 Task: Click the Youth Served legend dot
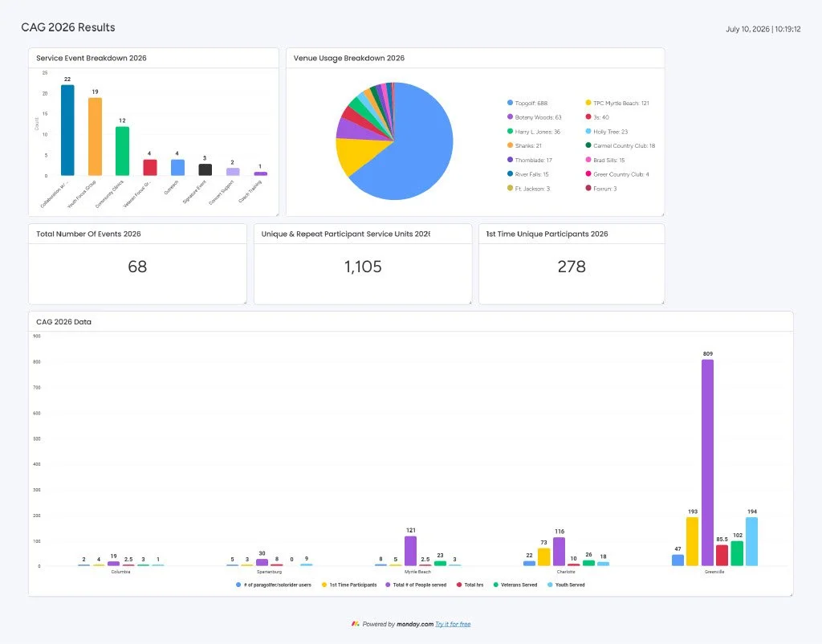point(550,585)
